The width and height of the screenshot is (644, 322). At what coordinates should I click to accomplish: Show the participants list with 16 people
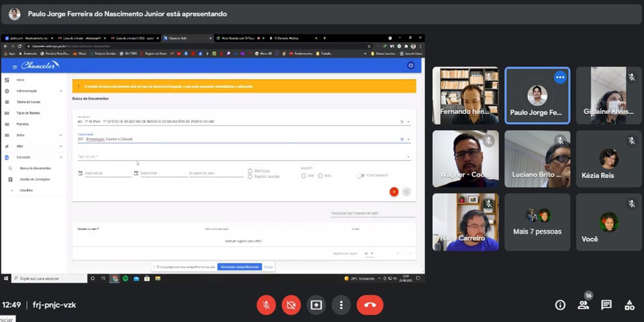click(x=583, y=305)
